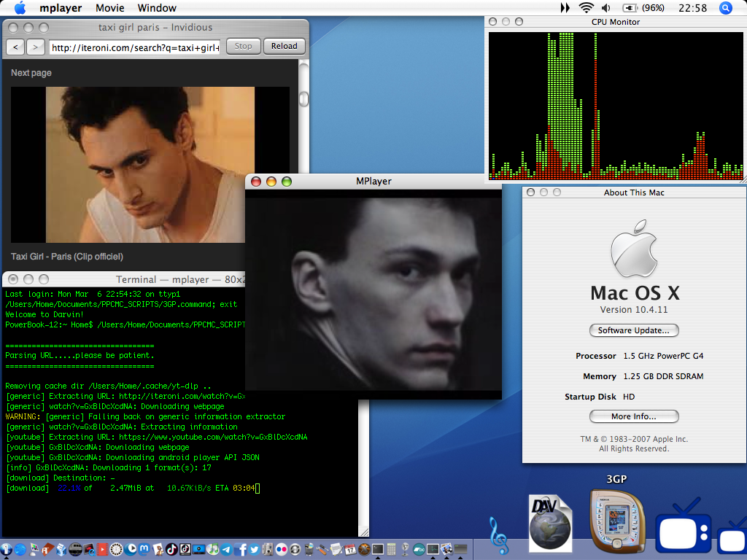Image resolution: width=747 pixels, height=560 pixels.
Task: Click the magnified 3GP Nokia phone Dock icon
Action: (x=616, y=522)
